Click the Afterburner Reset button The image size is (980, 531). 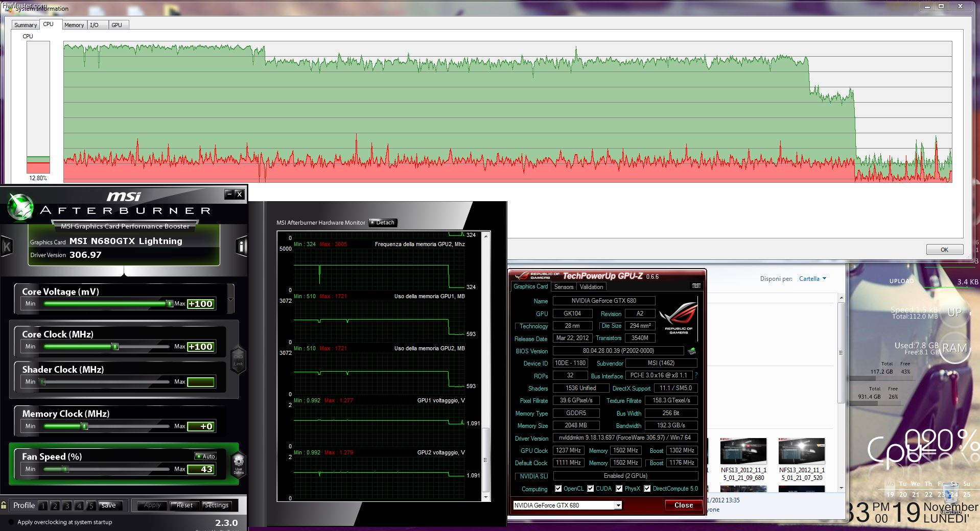pos(184,505)
